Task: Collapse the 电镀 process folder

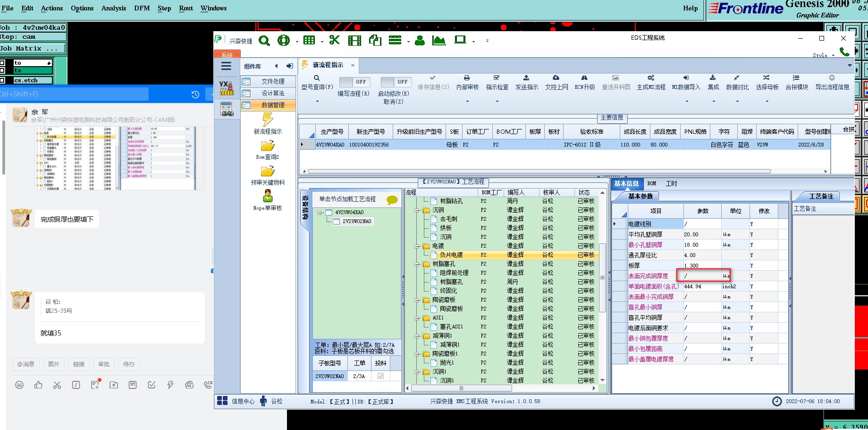Action: coord(417,246)
